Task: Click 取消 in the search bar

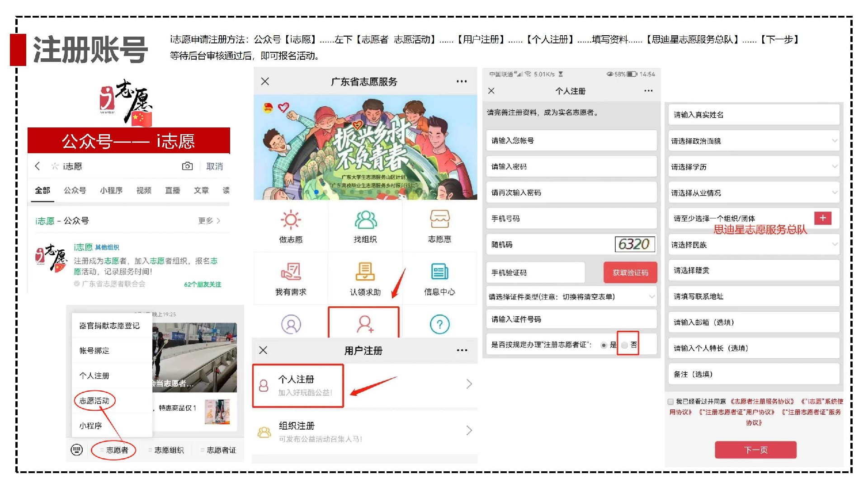Action: pyautogui.click(x=215, y=166)
